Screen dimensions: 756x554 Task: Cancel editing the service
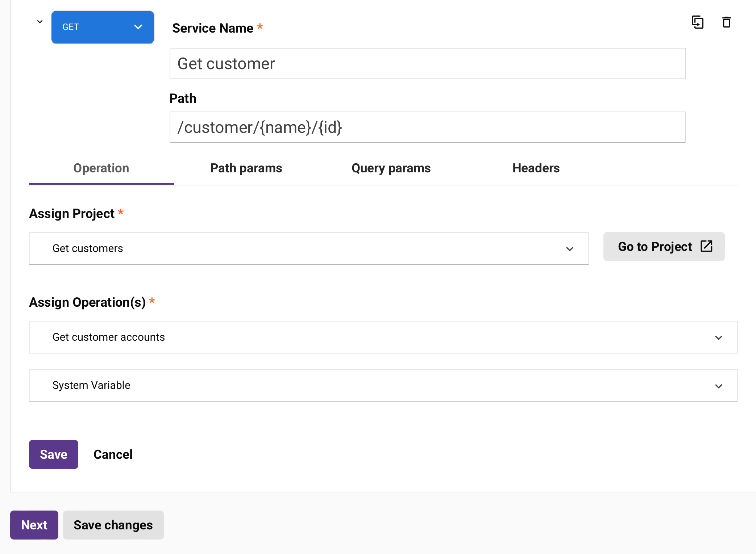[113, 454]
